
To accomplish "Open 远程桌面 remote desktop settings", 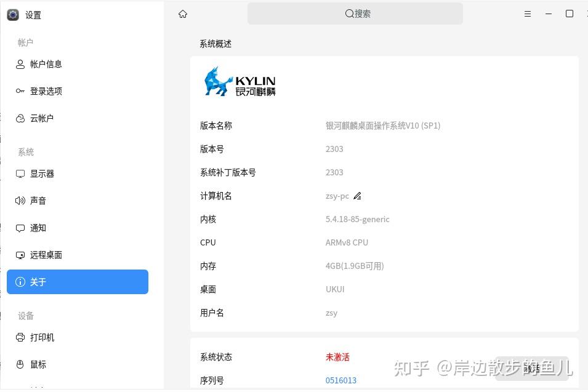I will [46, 255].
